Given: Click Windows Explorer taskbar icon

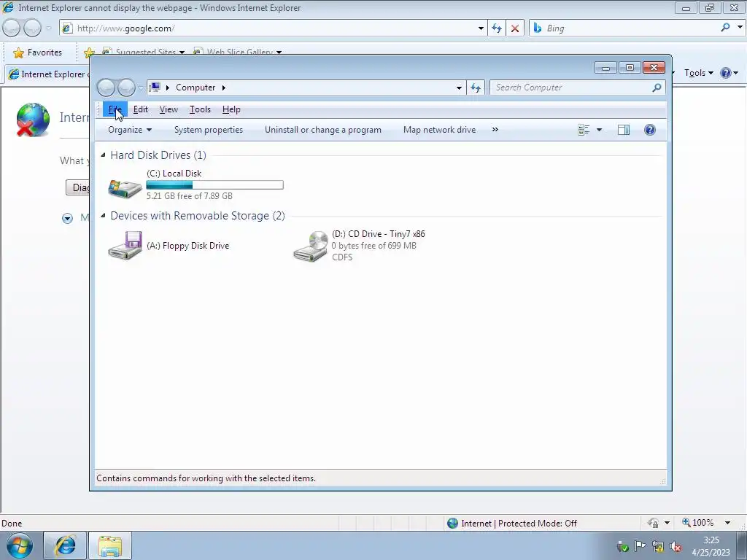Looking at the screenshot, I should click(x=110, y=545).
